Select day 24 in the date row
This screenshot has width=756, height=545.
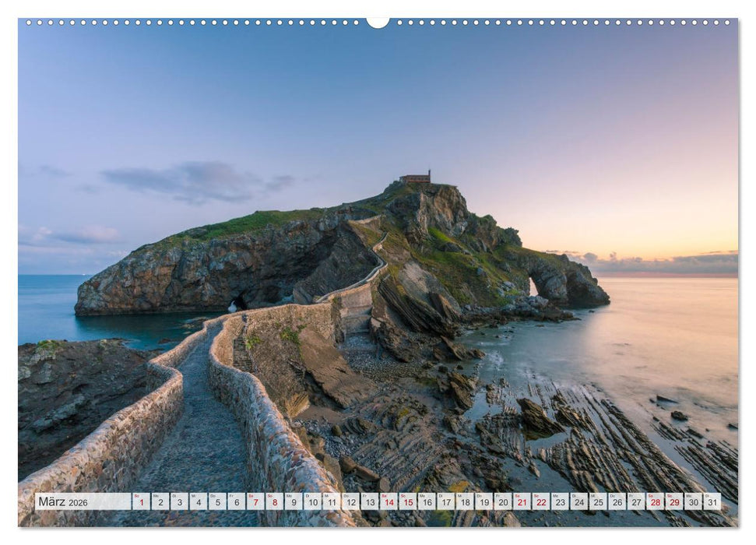click(x=579, y=502)
